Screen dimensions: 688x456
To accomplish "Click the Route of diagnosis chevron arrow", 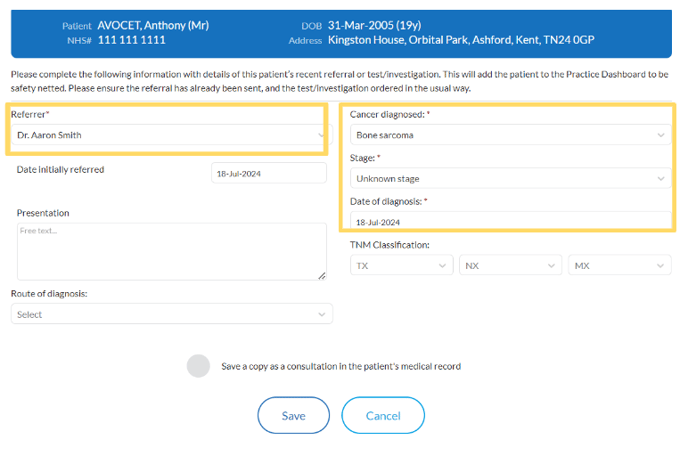I will (x=322, y=314).
